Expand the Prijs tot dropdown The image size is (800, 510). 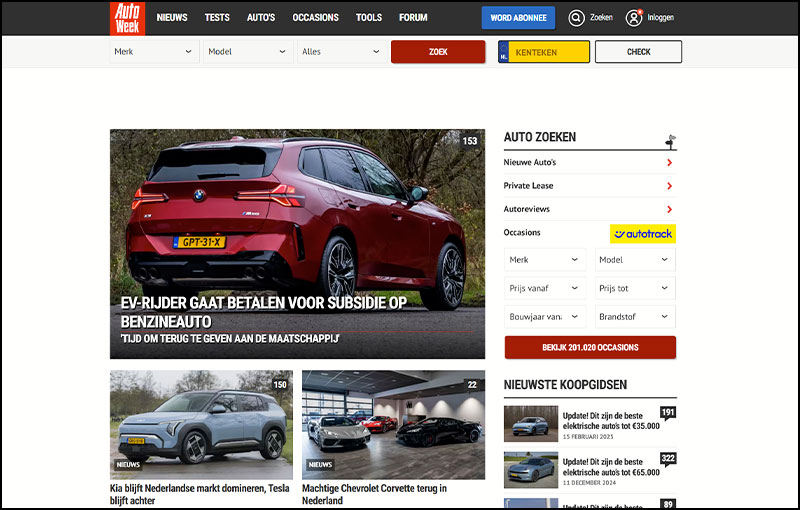[x=635, y=288]
